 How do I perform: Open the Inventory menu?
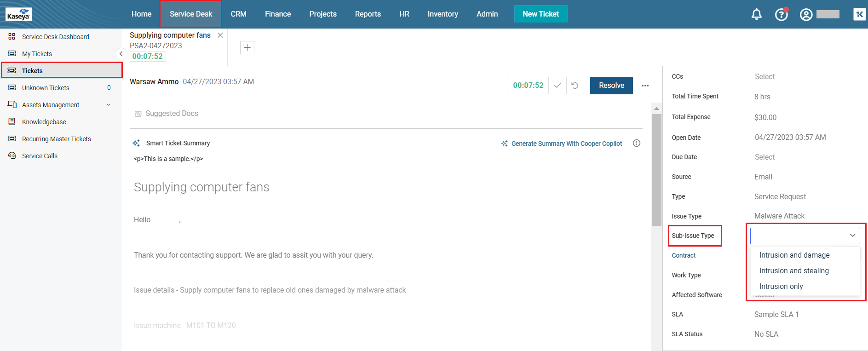click(443, 14)
